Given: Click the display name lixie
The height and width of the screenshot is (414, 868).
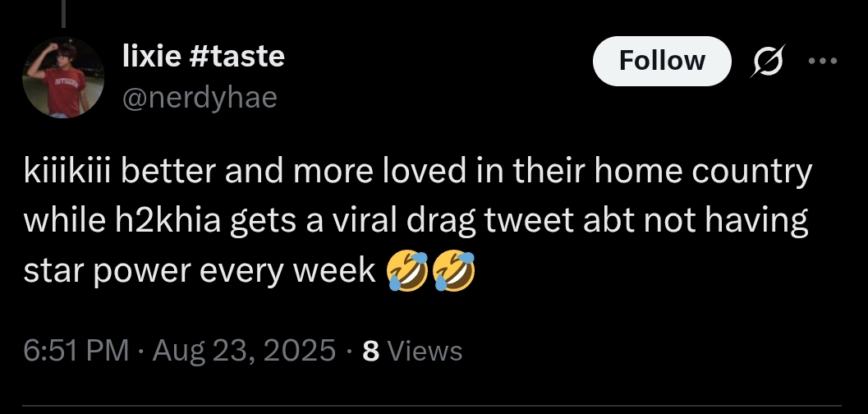Looking at the screenshot, I should coord(151,56).
